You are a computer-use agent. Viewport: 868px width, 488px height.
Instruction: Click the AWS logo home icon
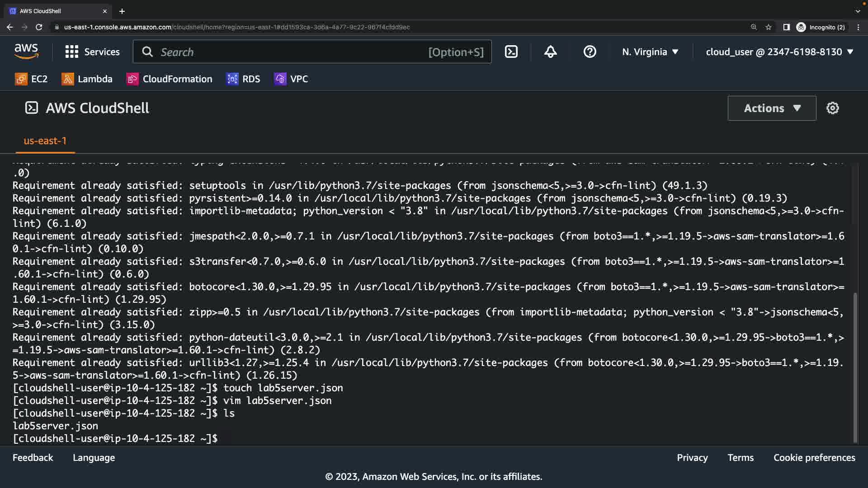[x=26, y=52]
